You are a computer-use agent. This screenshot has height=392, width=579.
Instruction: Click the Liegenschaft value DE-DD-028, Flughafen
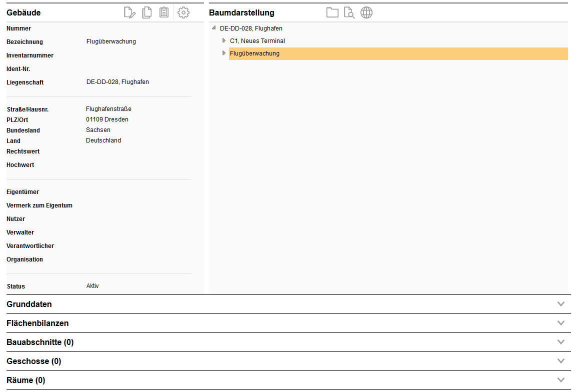tap(117, 82)
